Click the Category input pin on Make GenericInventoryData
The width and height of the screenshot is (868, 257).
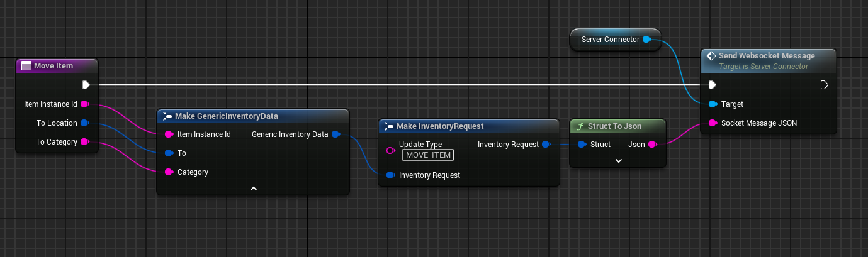coord(169,172)
